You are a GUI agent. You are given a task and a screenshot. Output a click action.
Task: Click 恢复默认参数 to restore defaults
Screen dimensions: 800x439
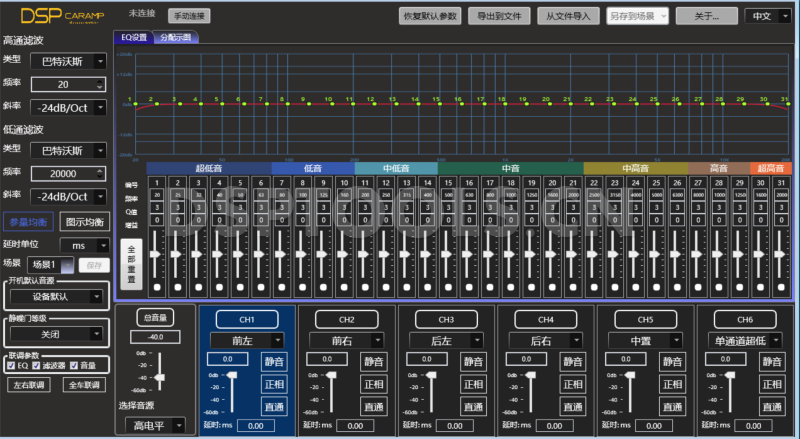(429, 16)
